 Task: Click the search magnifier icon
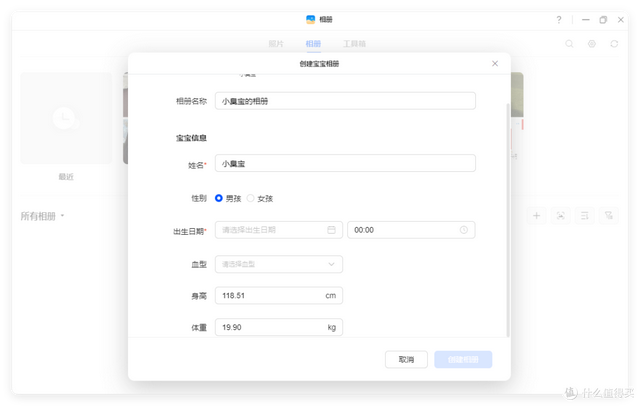[569, 44]
